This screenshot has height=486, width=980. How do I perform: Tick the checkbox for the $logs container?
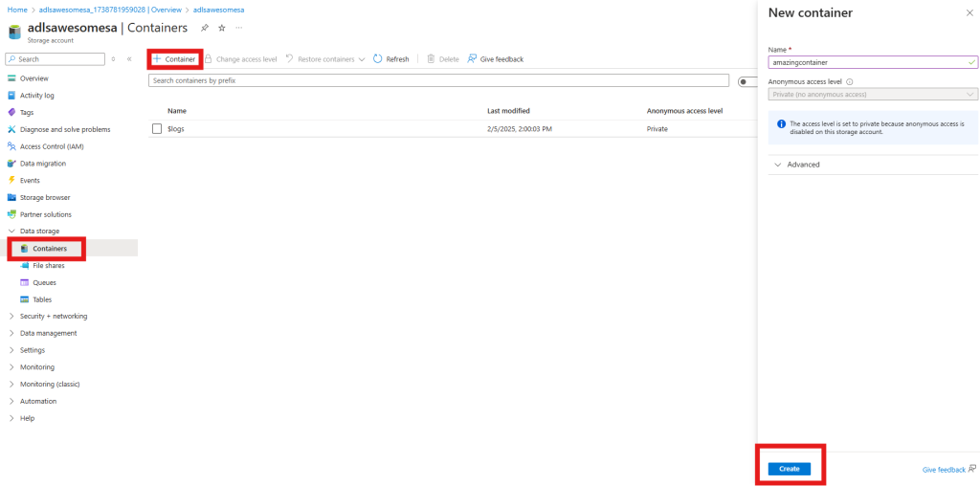[157, 129]
